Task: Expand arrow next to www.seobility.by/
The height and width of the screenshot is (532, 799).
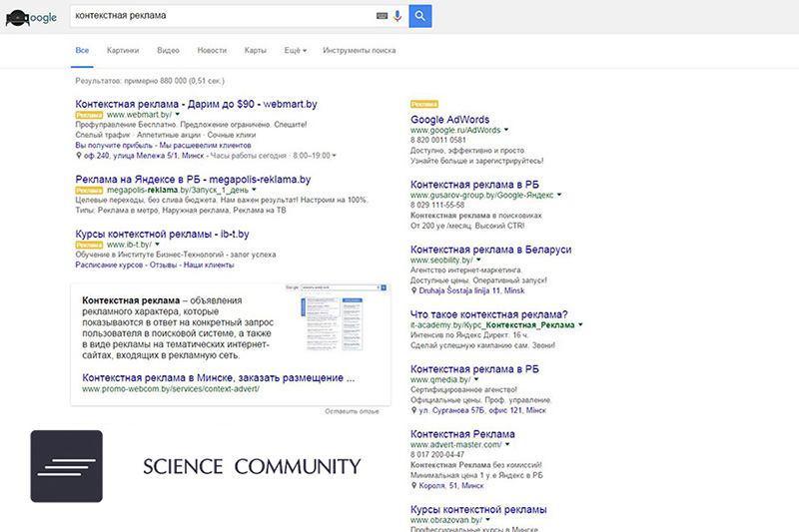Action: (x=478, y=261)
